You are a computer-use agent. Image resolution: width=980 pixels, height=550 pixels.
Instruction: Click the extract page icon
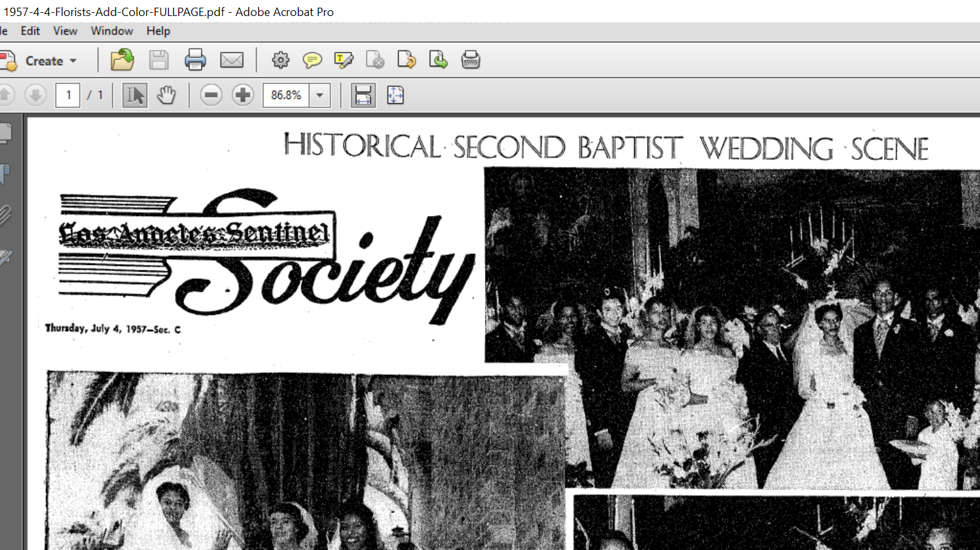pyautogui.click(x=438, y=60)
